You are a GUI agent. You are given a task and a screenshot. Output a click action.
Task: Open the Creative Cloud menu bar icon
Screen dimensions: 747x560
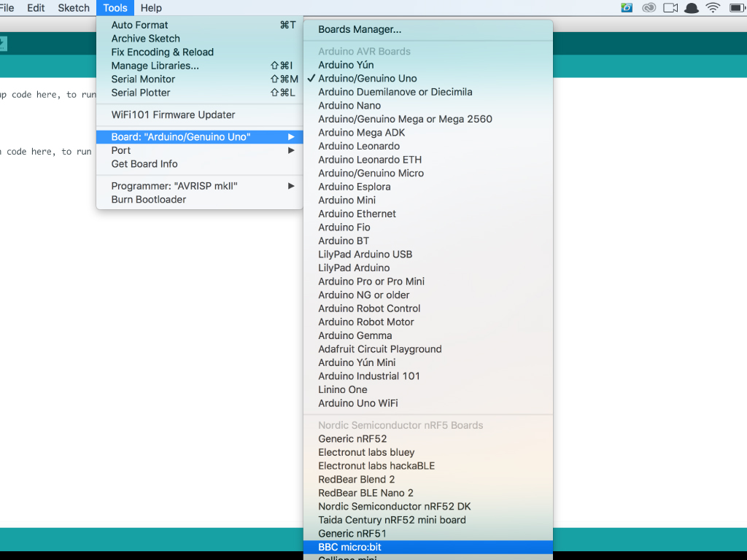click(649, 7)
